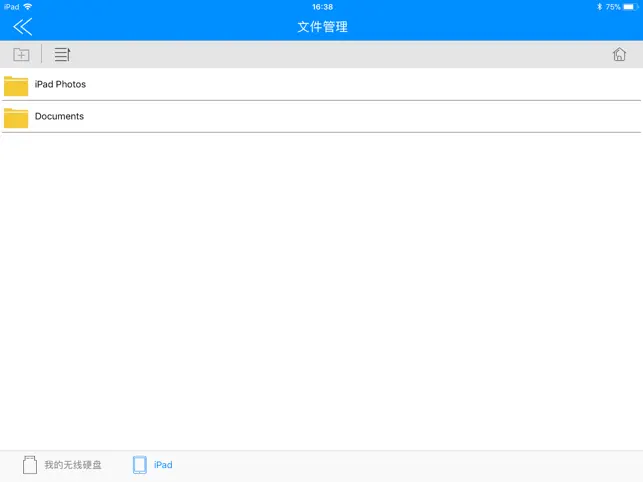Select the Documents folder name
The image size is (643, 482).
pos(59,116)
